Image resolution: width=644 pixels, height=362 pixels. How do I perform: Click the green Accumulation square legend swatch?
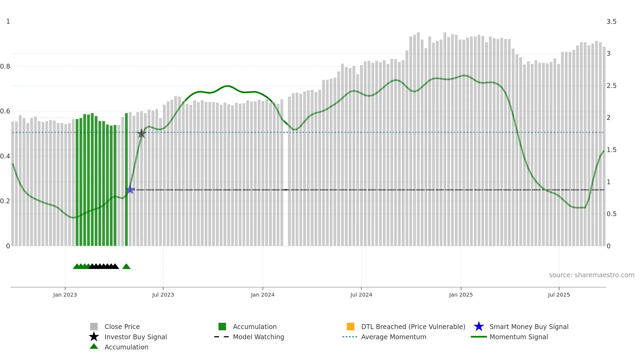(x=222, y=326)
